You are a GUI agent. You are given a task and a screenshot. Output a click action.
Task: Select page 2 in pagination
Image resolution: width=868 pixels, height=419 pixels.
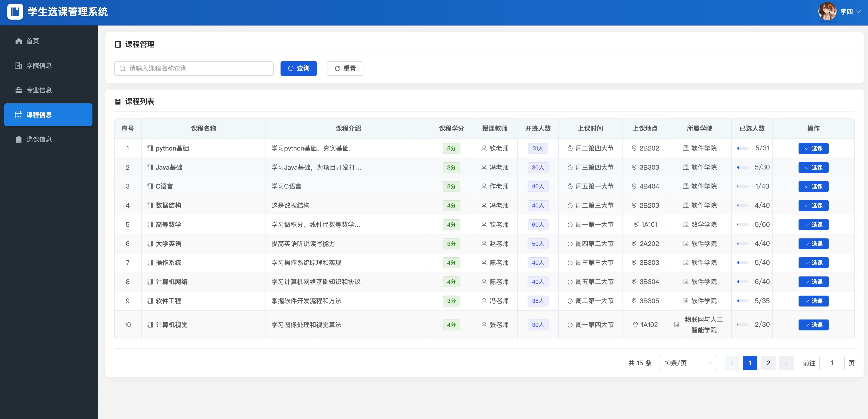pyautogui.click(x=768, y=363)
